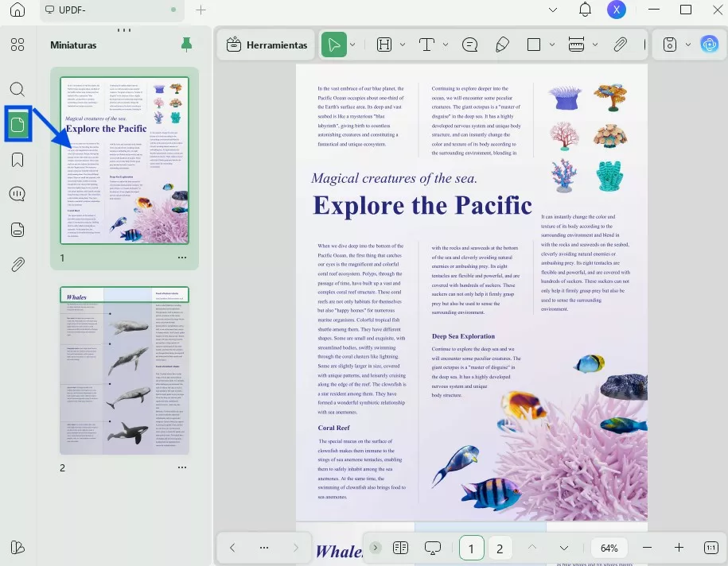Toggle the thumbnails panel sidebar icon
The image size is (728, 566).
(18, 124)
